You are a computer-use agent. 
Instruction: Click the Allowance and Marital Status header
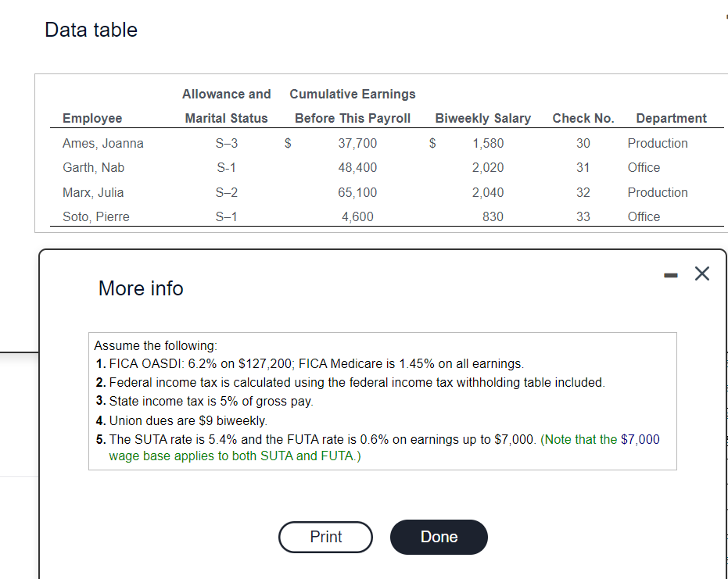point(226,105)
